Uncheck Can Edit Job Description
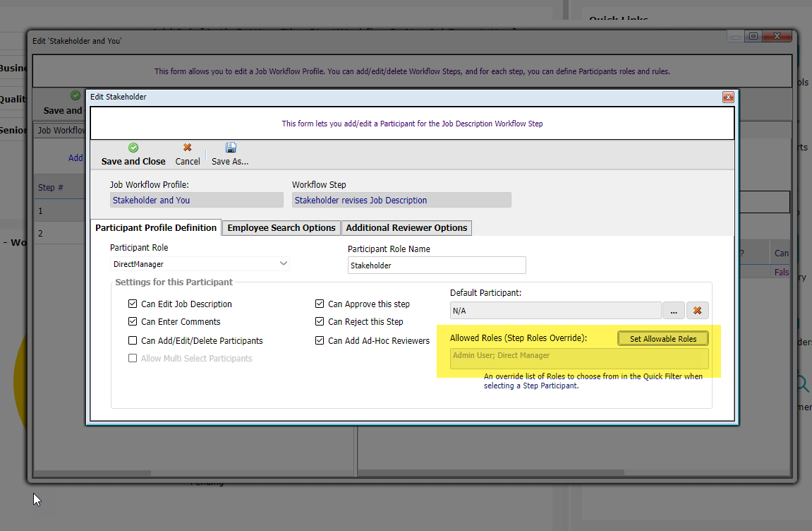The height and width of the screenshot is (531, 812). pyautogui.click(x=133, y=304)
